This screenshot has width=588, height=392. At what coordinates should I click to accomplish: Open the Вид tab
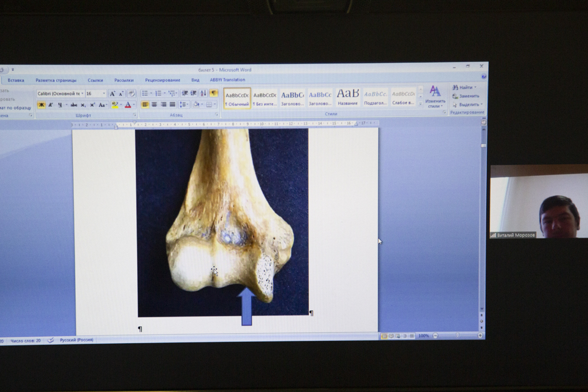[x=195, y=80]
